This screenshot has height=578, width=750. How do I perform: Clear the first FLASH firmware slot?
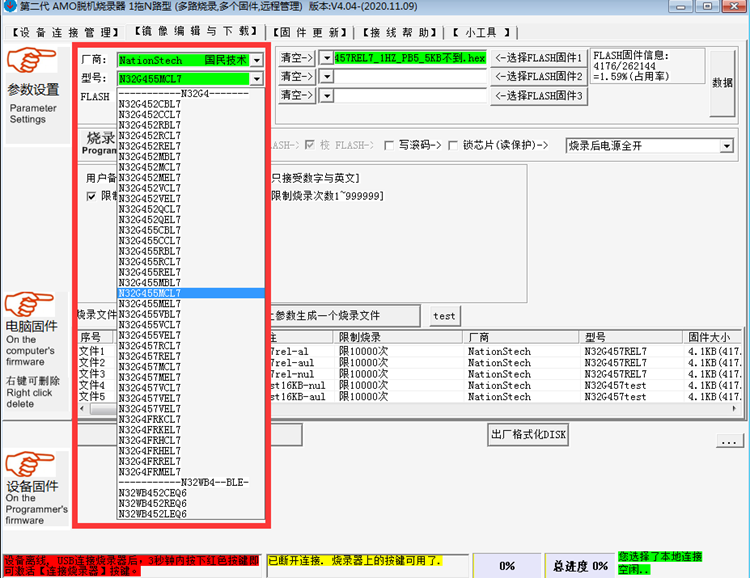297,58
